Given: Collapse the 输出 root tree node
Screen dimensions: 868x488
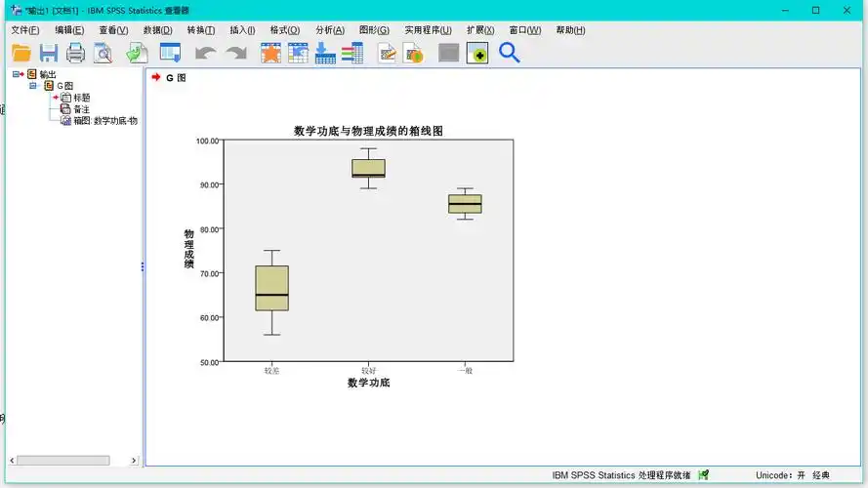Looking at the screenshot, I should tap(16, 74).
